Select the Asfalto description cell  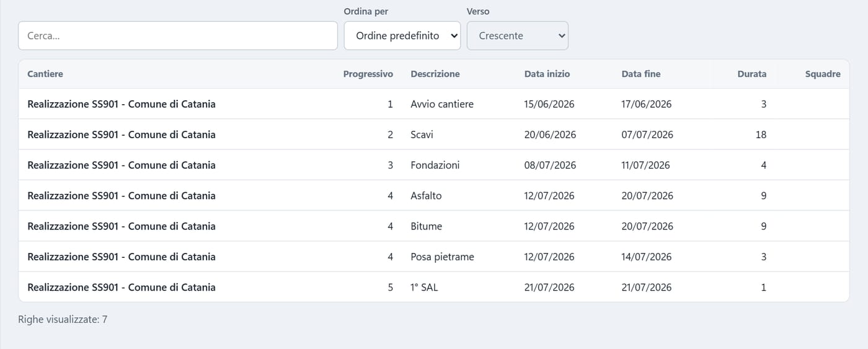point(426,195)
